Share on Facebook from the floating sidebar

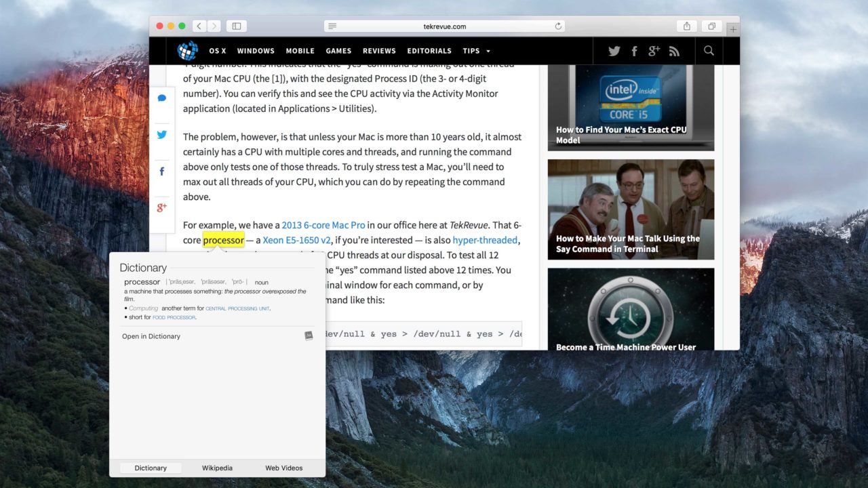coord(162,171)
